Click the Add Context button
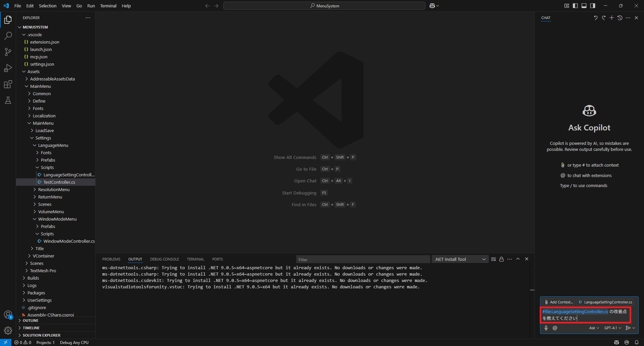644x346 pixels. tap(558, 302)
